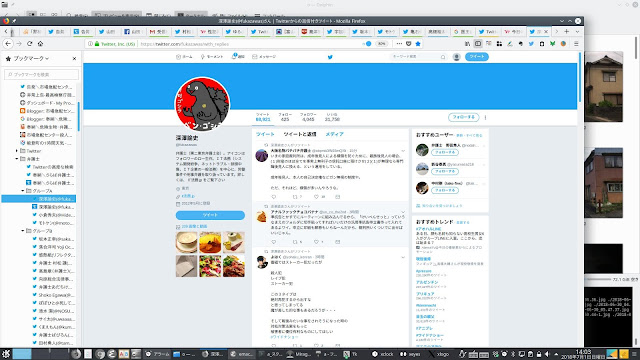640x360 pixels.
Task: Click the ツイート button under profile bio
Action: [x=210, y=215]
